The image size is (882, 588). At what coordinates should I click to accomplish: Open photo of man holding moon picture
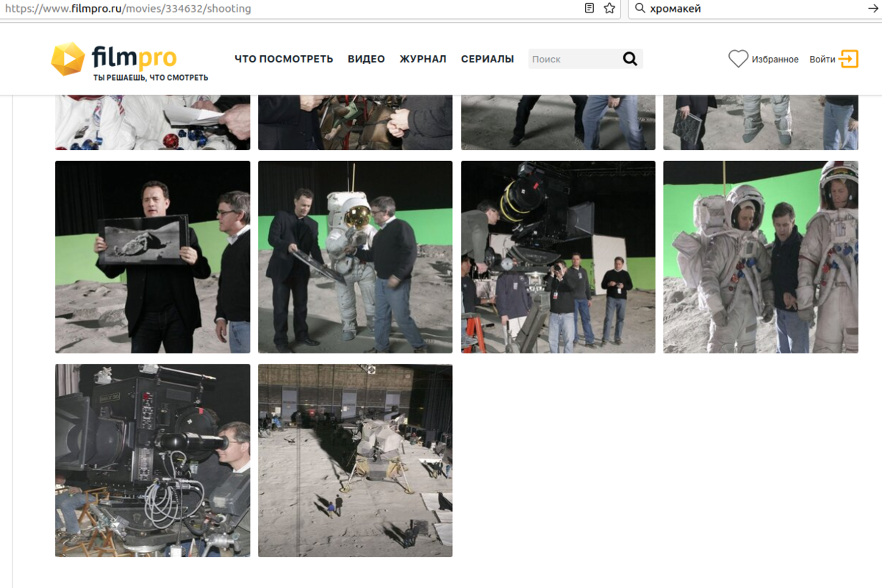[152, 257]
